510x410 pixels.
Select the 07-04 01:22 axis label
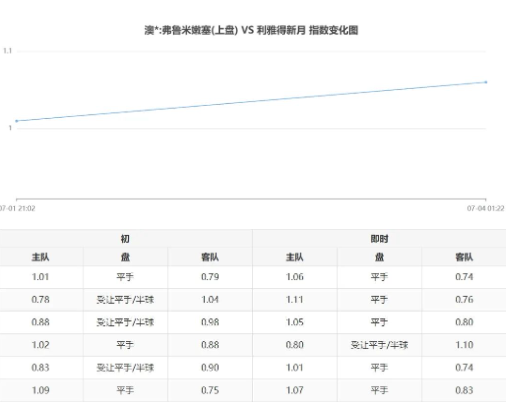[x=485, y=208]
